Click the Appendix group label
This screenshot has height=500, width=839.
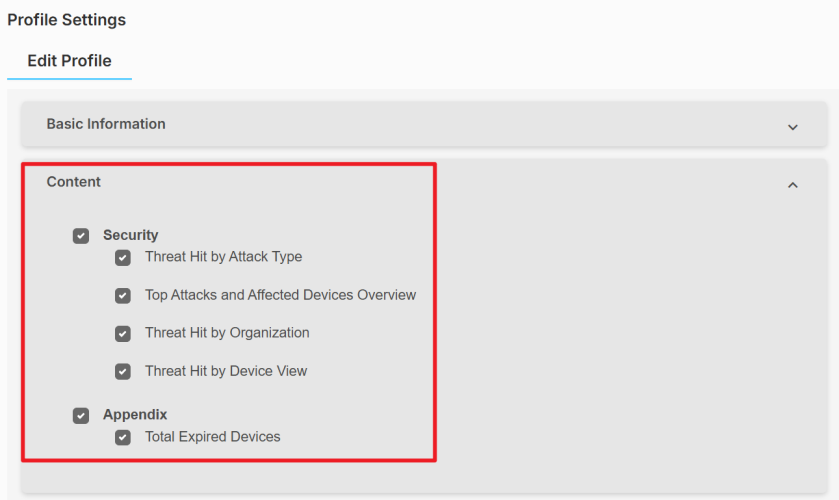pyautogui.click(x=134, y=414)
